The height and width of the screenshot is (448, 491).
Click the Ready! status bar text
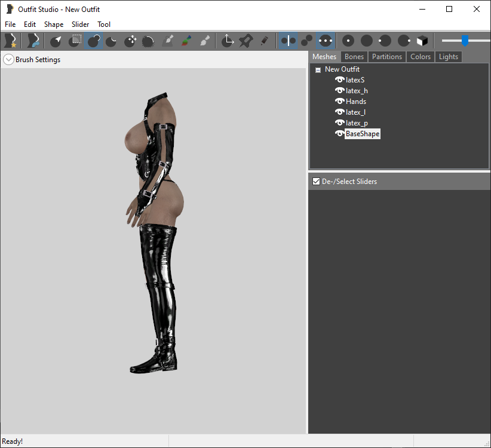coord(12,441)
